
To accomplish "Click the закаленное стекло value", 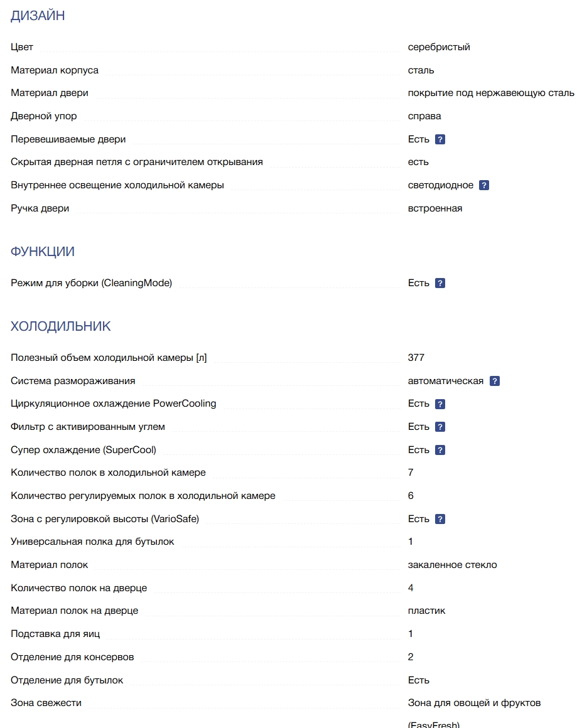I will coord(452,565).
